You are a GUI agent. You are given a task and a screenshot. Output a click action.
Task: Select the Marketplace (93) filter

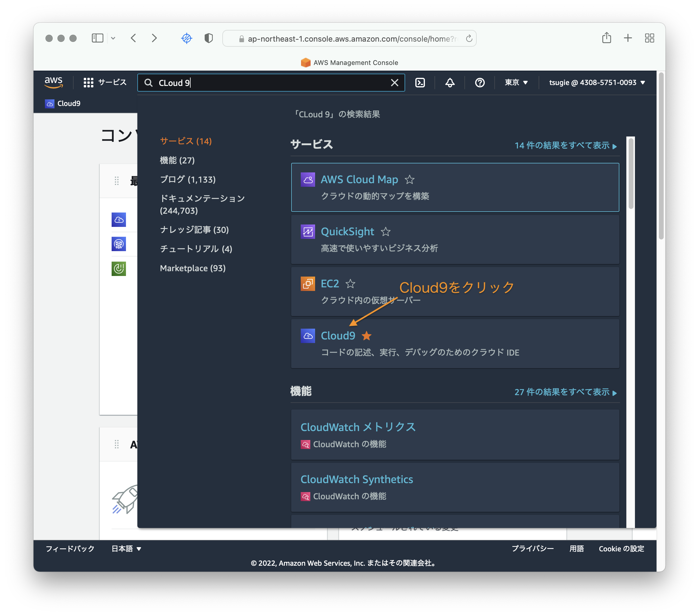(192, 268)
